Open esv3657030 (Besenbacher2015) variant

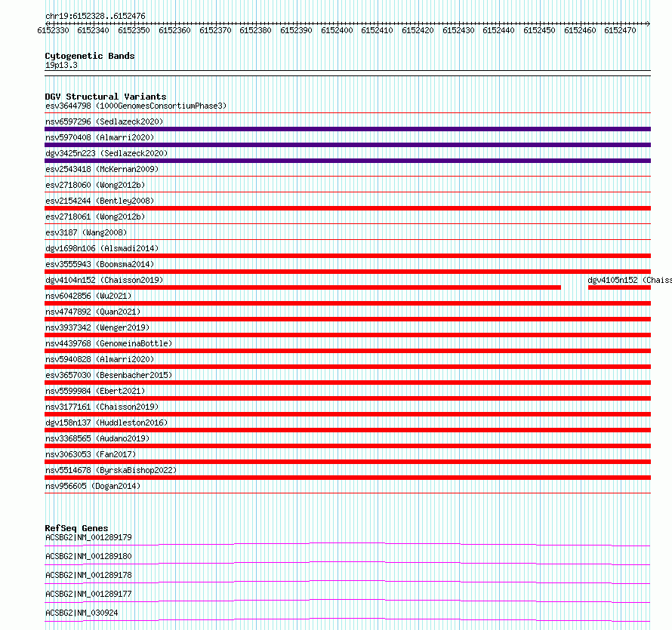coord(109,375)
